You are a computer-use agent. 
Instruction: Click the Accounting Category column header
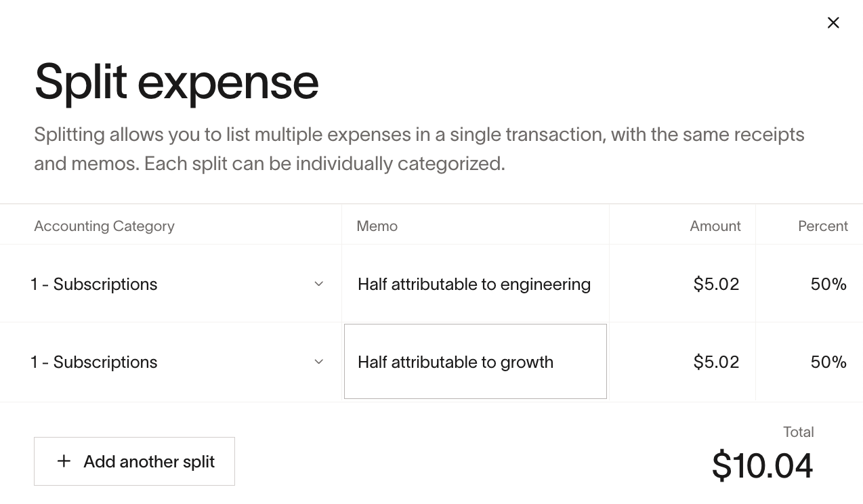104,226
